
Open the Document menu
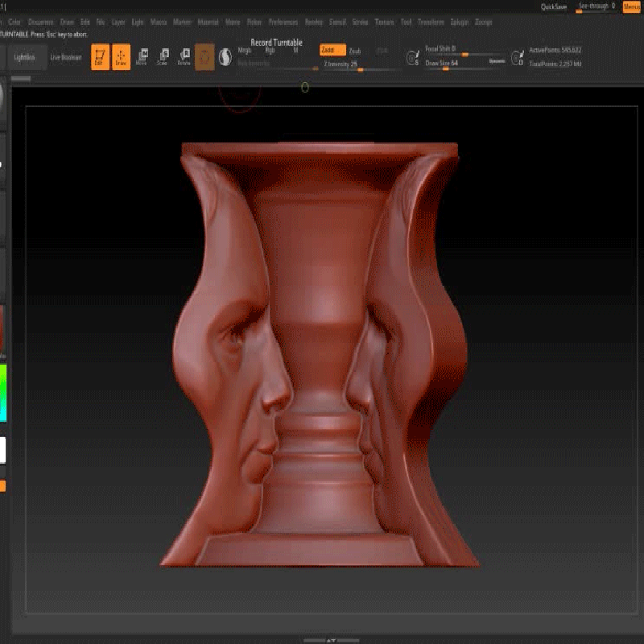click(41, 22)
